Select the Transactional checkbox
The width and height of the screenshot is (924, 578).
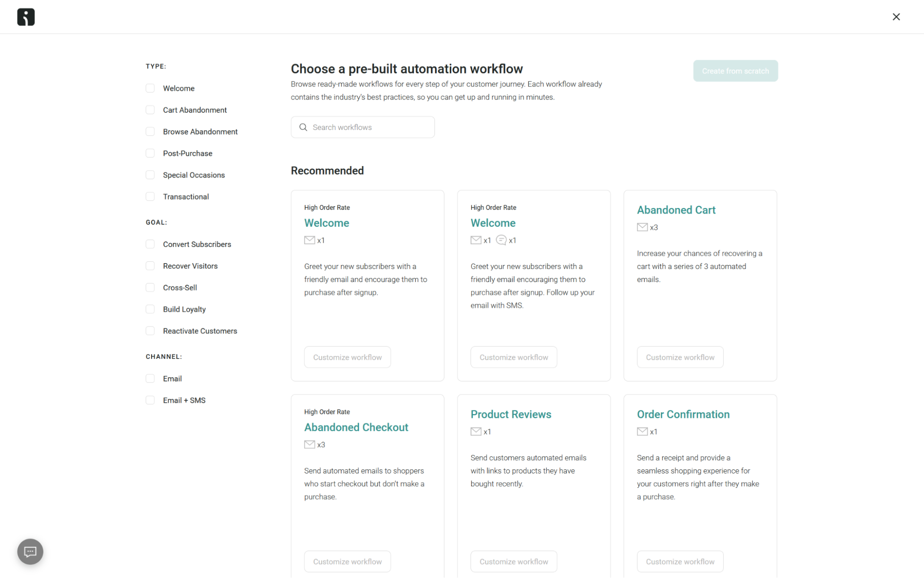[x=150, y=197]
